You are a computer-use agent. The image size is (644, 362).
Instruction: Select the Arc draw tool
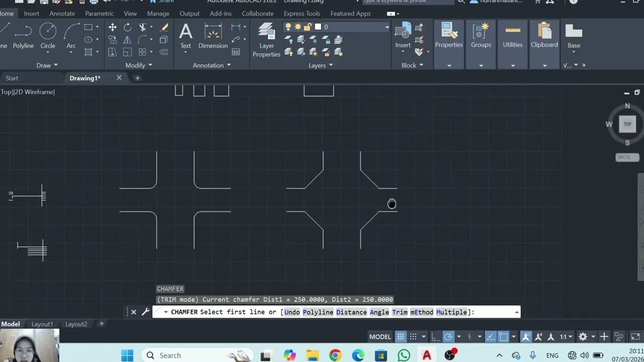tap(71, 36)
